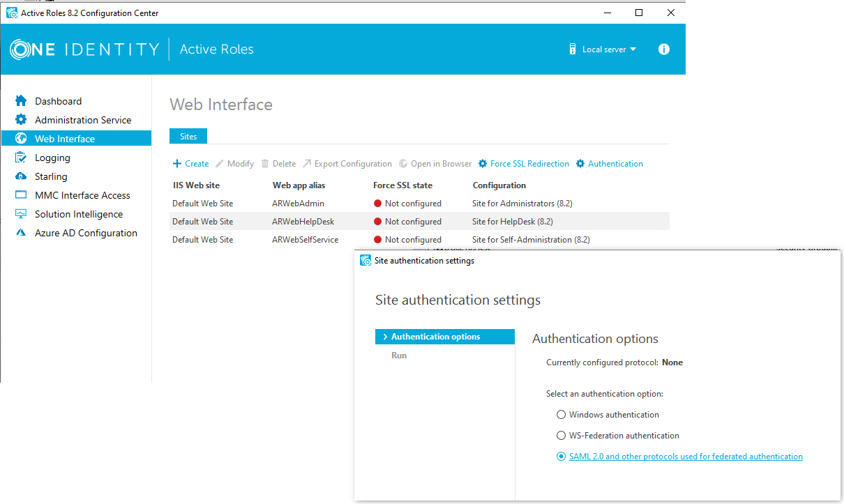Click the MMC Interface Access window icon
This screenshot has width=844, height=504.
point(21,195)
